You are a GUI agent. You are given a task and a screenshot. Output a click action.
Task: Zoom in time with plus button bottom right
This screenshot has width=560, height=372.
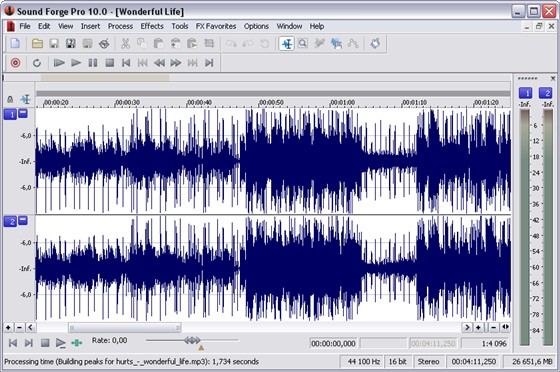pyautogui.click(x=478, y=327)
